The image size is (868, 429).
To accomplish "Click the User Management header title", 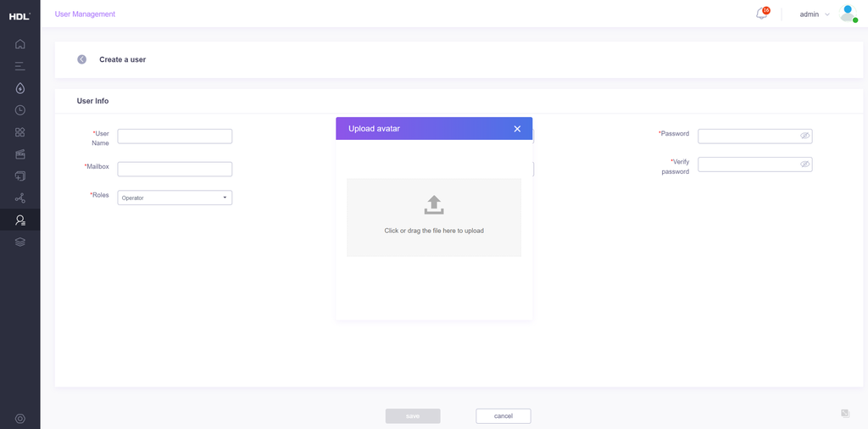I will pos(85,14).
